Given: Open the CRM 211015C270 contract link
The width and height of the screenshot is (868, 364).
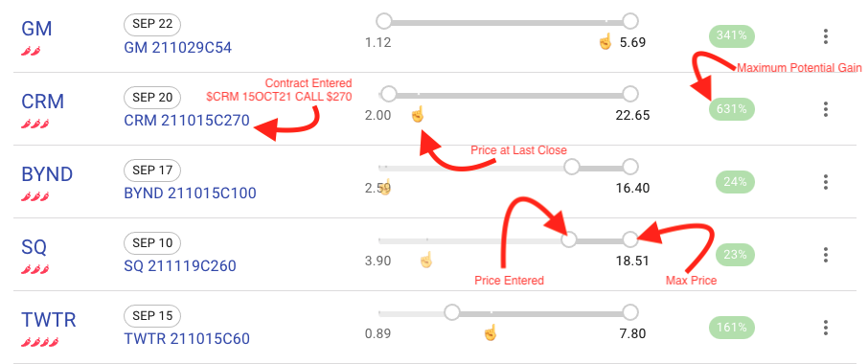Looking at the screenshot, I should point(187,120).
